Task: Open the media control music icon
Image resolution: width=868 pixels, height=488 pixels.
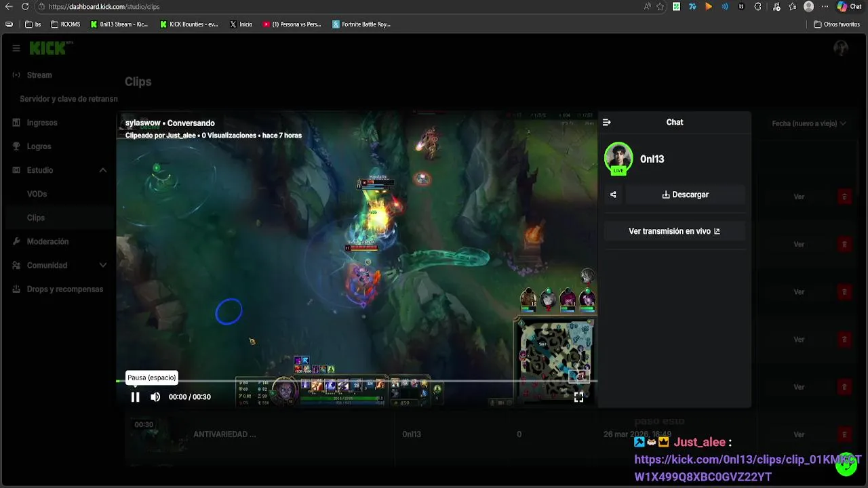Action: coord(776,7)
